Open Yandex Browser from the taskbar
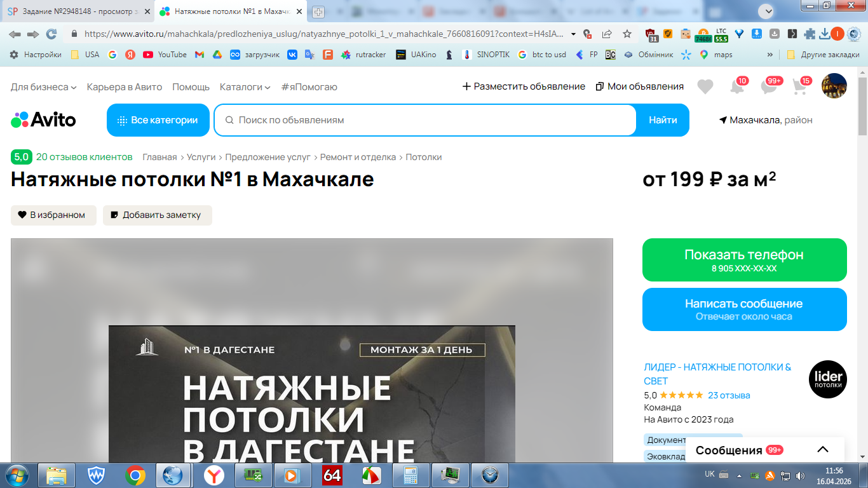Viewport: 868px width, 488px height. [x=214, y=475]
